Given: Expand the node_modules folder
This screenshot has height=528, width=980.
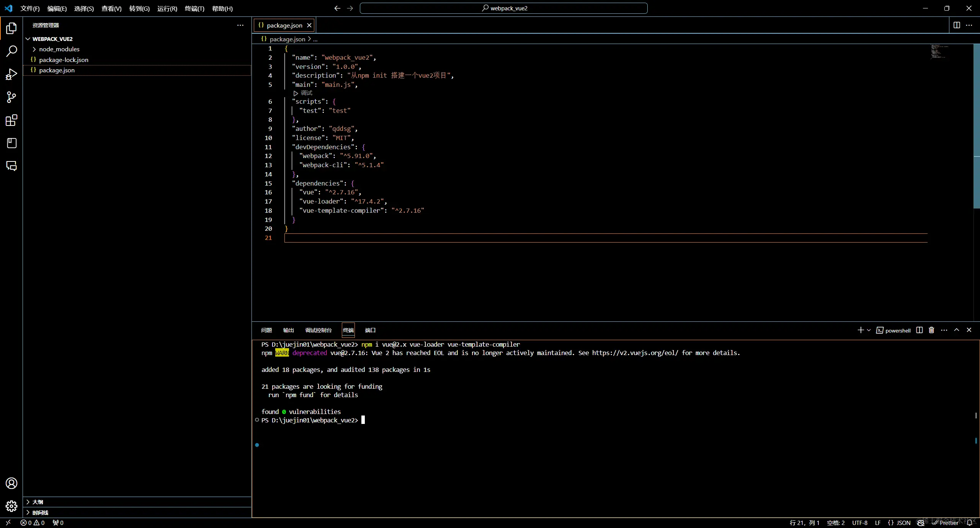Looking at the screenshot, I should [59, 49].
